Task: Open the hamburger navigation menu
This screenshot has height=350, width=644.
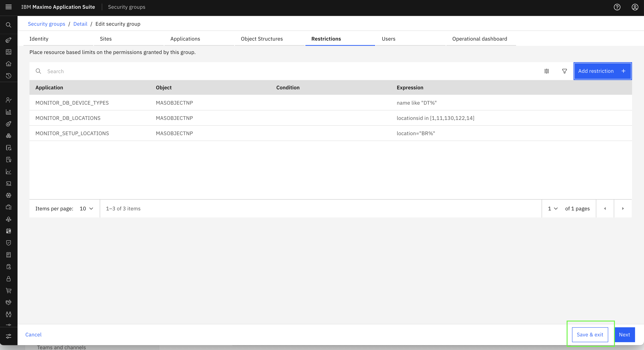Action: point(9,7)
